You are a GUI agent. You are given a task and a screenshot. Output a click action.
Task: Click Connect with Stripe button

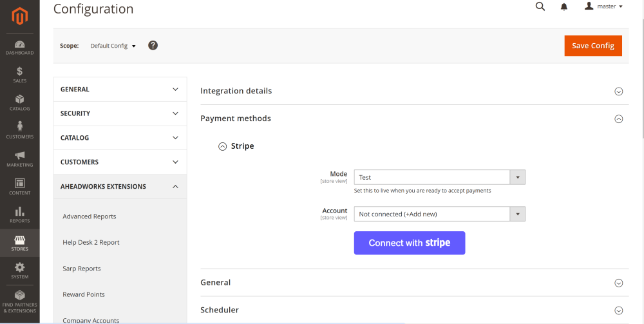click(x=410, y=243)
